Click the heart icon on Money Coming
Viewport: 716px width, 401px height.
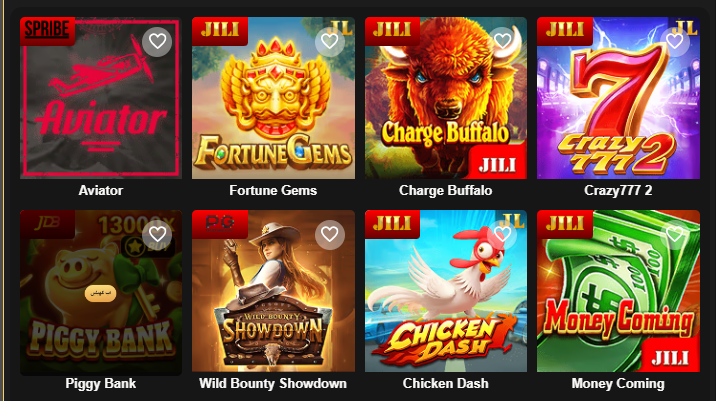click(x=675, y=235)
